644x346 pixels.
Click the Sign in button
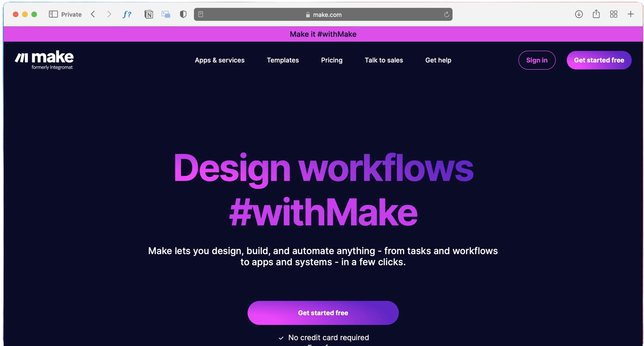537,60
